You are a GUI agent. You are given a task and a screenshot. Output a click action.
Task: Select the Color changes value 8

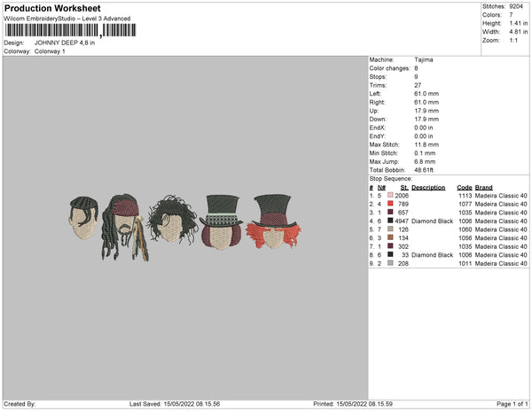point(416,68)
